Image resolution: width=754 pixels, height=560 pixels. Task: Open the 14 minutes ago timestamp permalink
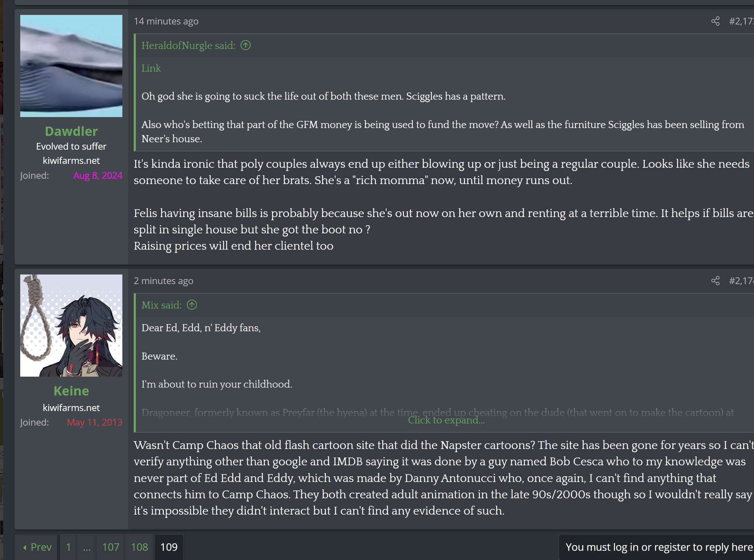click(166, 21)
